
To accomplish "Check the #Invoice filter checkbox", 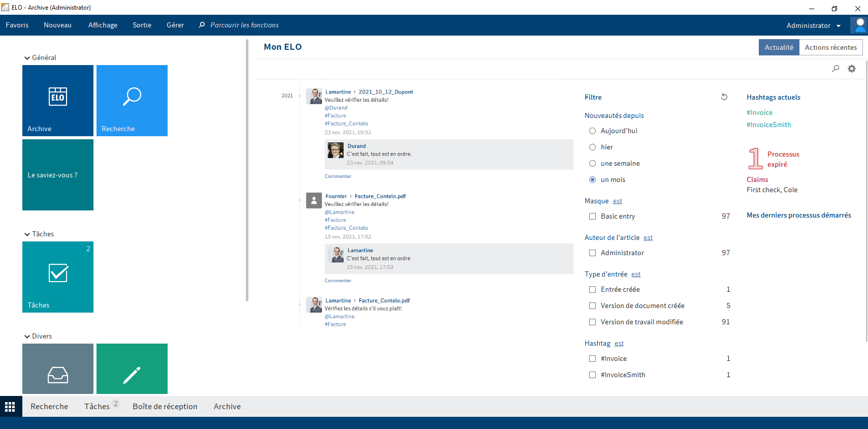I will [592, 358].
